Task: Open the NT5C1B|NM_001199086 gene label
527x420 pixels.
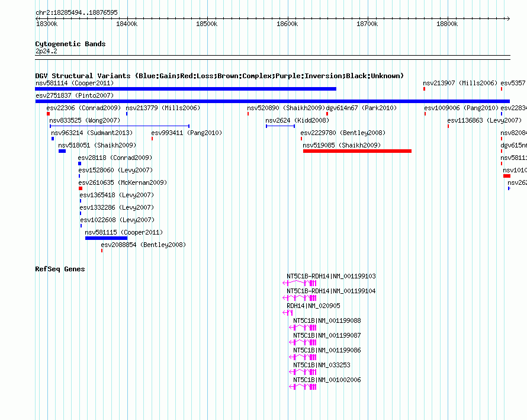Action: pyautogui.click(x=327, y=350)
